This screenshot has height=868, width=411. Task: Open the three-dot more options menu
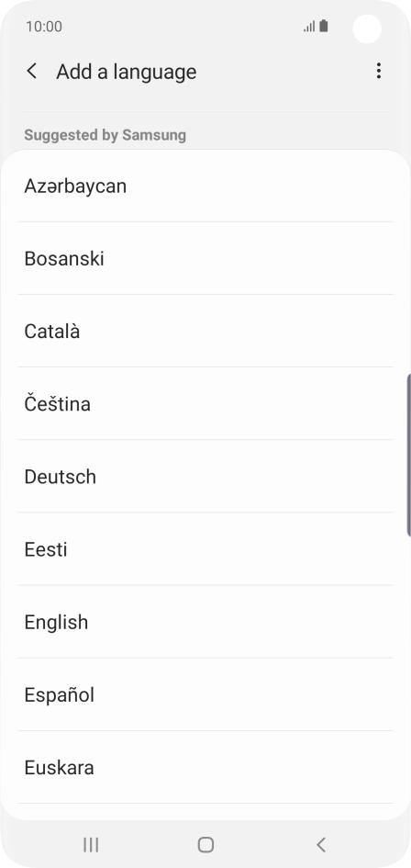(378, 71)
